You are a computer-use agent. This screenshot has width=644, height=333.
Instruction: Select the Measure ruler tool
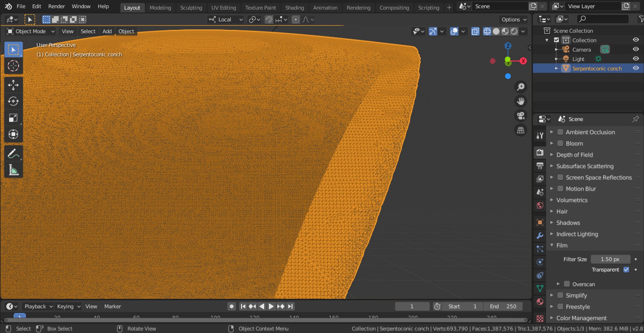[x=13, y=170]
